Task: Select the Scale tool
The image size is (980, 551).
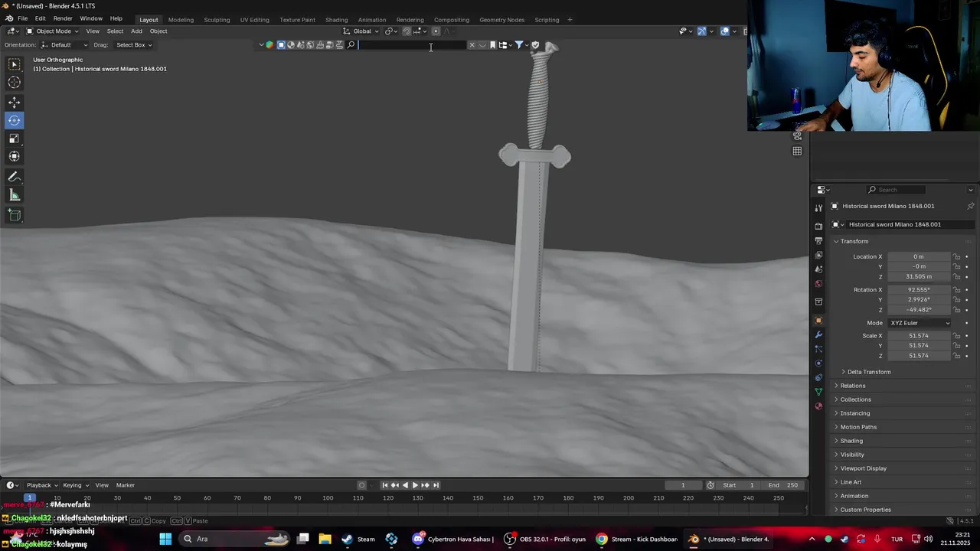Action: point(14,139)
